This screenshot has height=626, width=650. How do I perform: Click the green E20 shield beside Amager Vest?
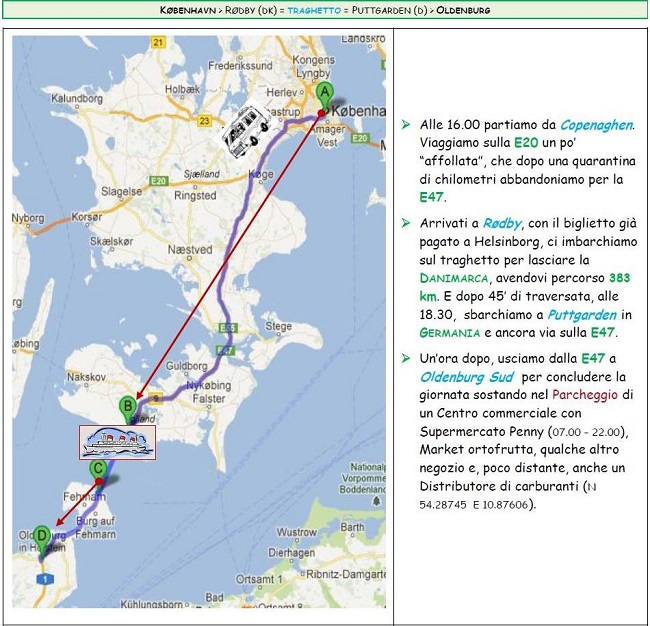[359, 138]
